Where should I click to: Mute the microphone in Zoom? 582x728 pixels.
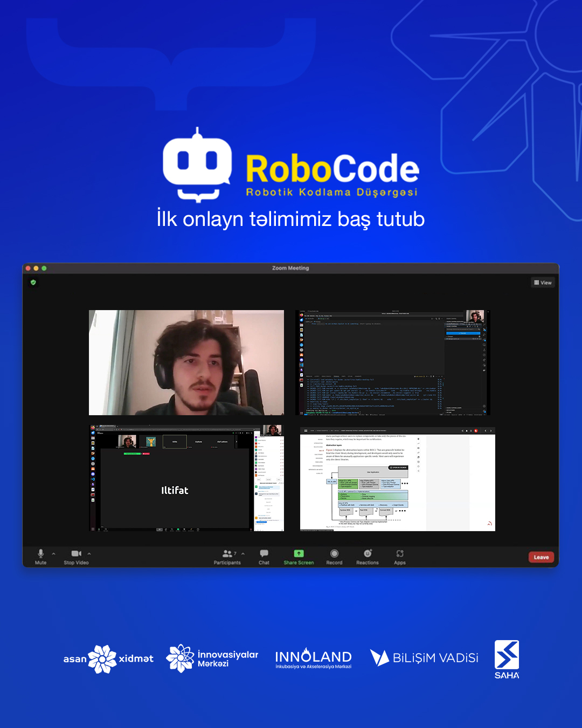[x=40, y=557]
